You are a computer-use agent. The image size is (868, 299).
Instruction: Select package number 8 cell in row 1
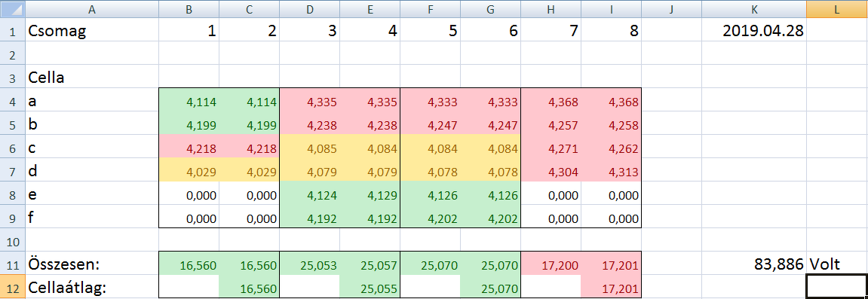pyautogui.click(x=611, y=31)
